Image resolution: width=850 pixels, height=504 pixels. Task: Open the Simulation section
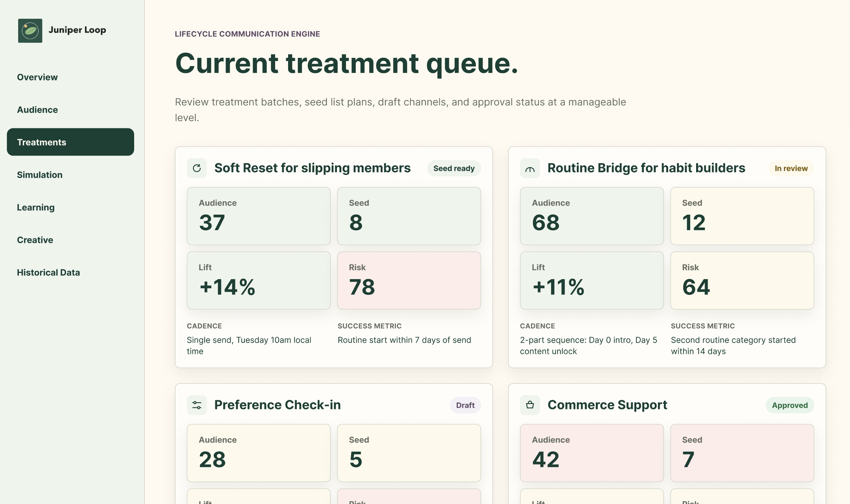click(70, 175)
